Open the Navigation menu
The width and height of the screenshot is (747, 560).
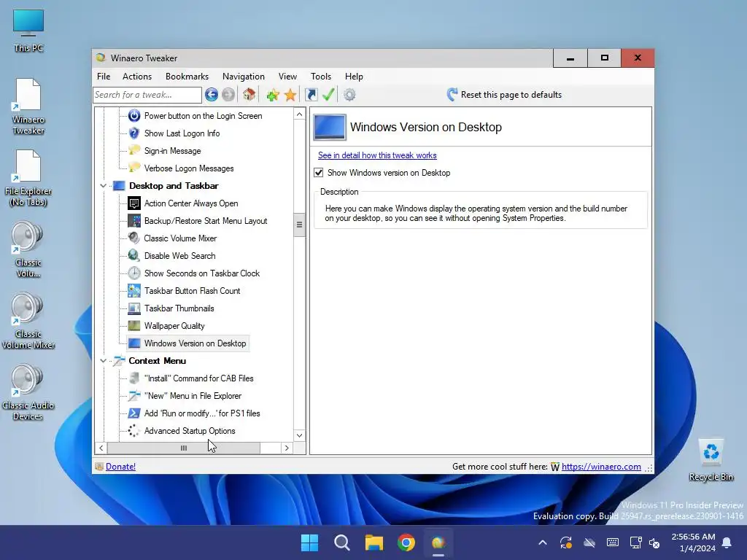244,76
